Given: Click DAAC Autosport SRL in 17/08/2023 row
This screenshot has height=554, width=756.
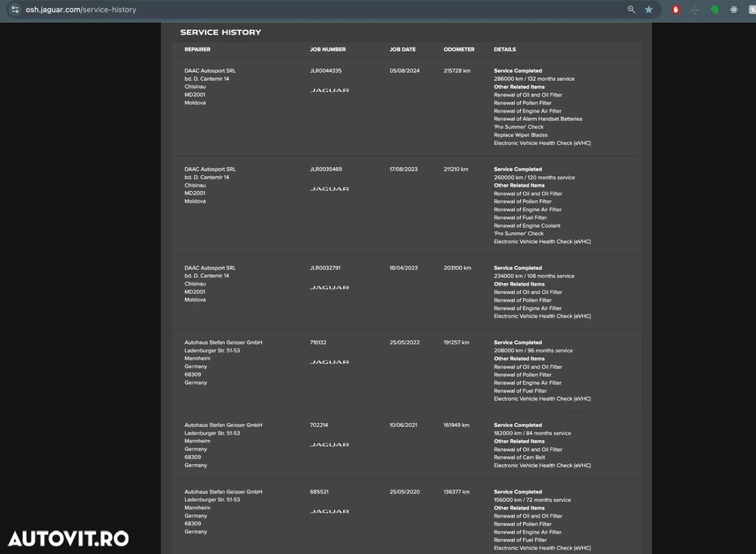Looking at the screenshot, I should click(209, 169).
